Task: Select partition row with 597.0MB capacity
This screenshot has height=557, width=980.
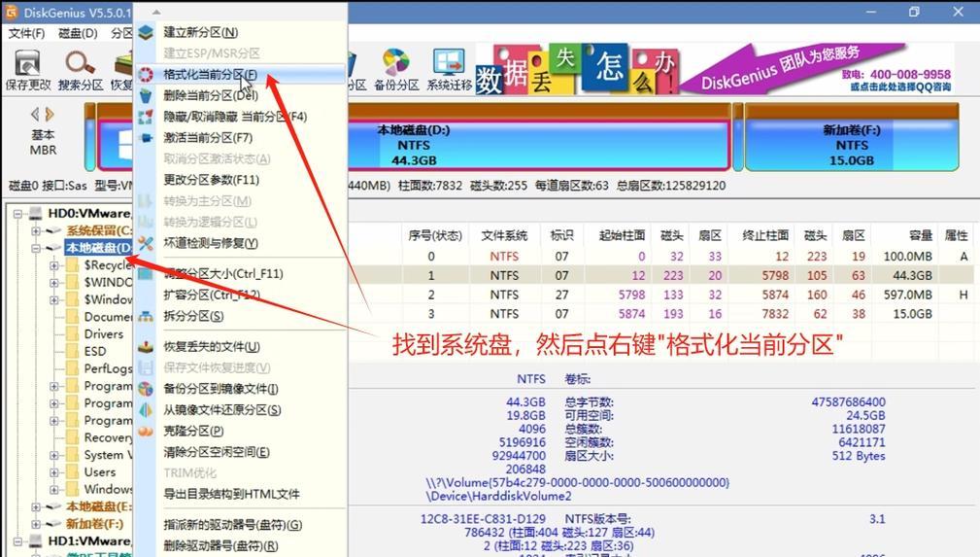Action: tap(688, 295)
